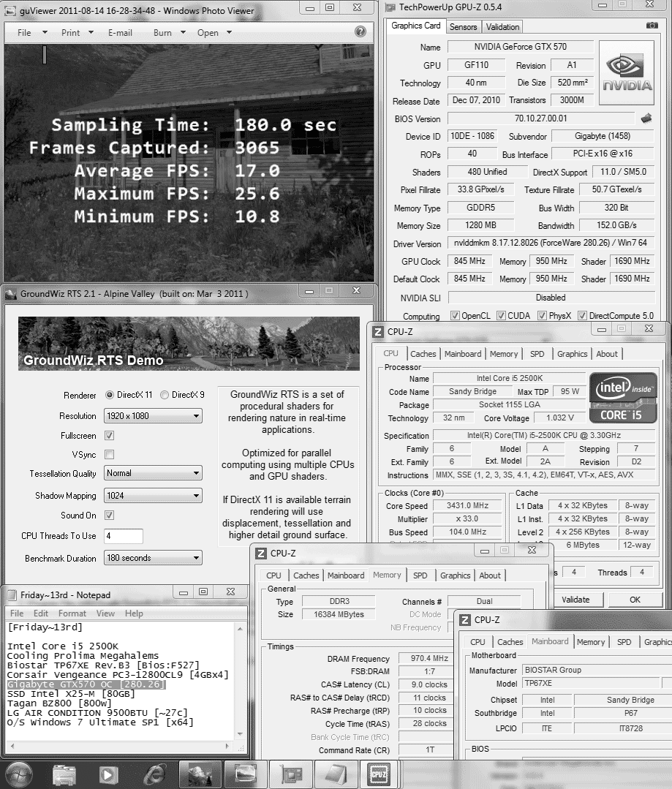Viewport: 672px width, 789px height.
Task: Click GroundWiz RTS Demo banner image
Action: pos(189,344)
